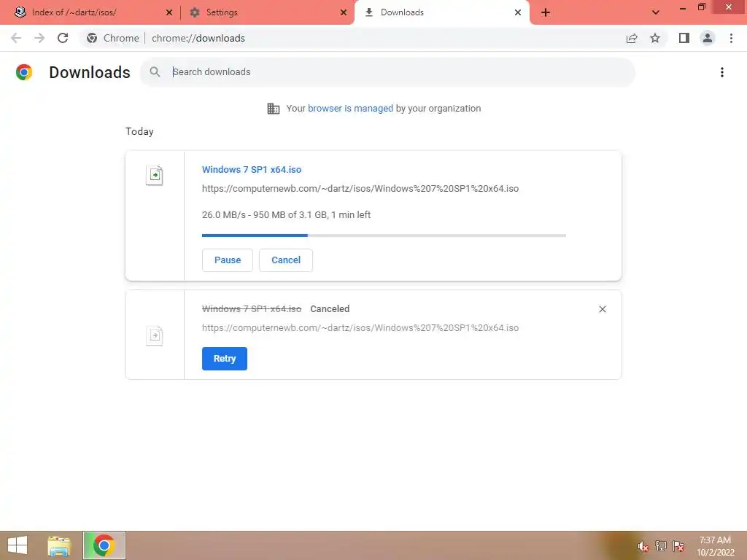
Task: Open Action Center flag icon
Action: click(x=678, y=546)
